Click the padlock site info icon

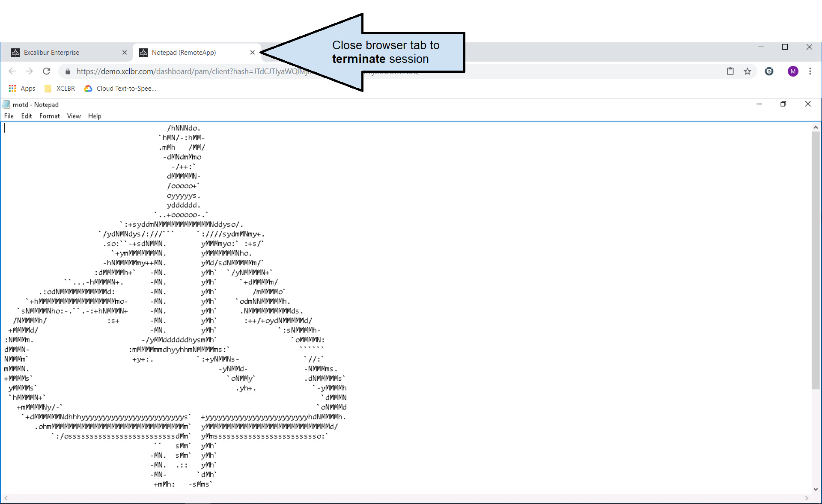point(68,71)
